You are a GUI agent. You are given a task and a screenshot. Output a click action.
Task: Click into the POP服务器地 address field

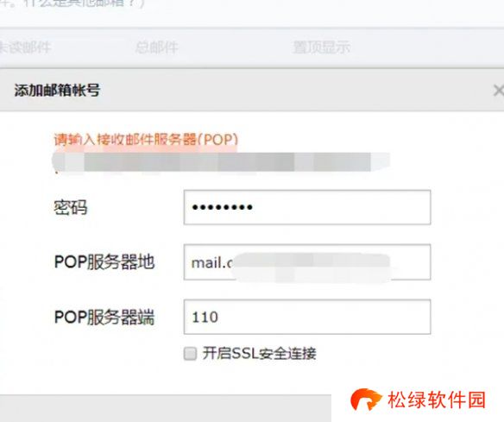[307, 262]
